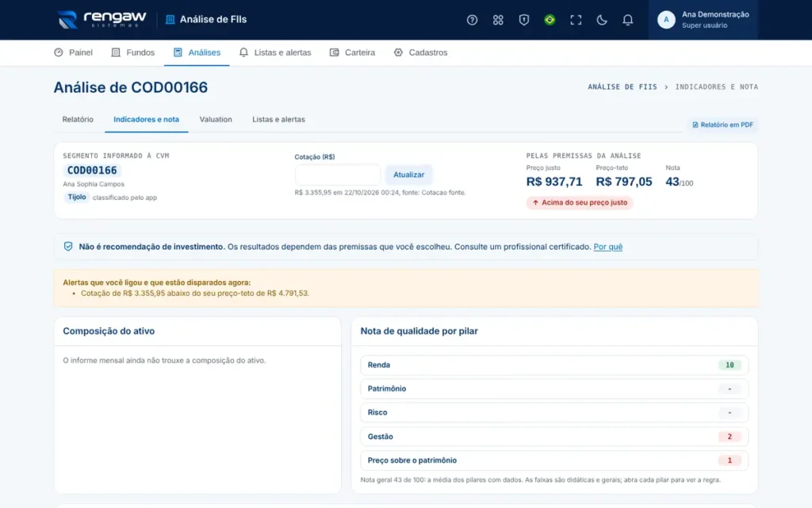The height and width of the screenshot is (508, 812).
Task: Open the help question mark icon
Action: (x=472, y=20)
